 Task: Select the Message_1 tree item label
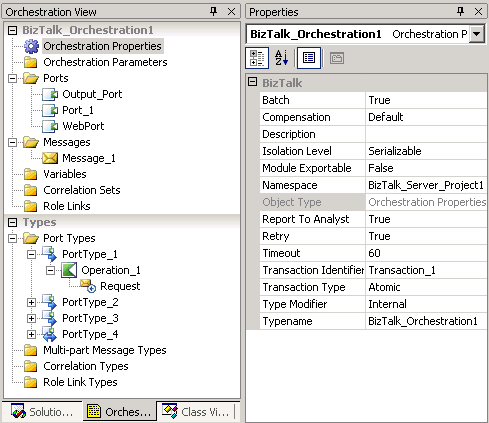89,158
